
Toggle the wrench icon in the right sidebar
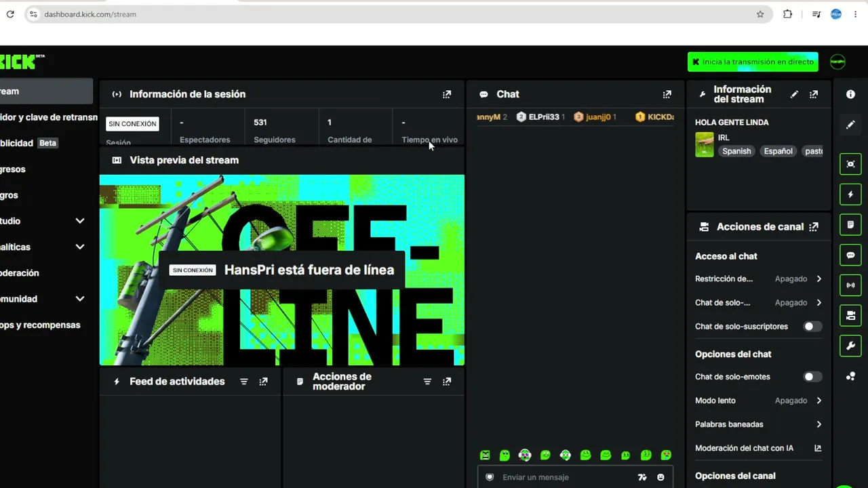850,346
